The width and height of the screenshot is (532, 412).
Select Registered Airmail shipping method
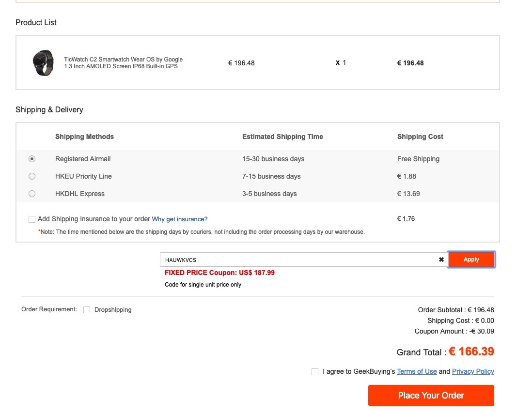coord(32,159)
